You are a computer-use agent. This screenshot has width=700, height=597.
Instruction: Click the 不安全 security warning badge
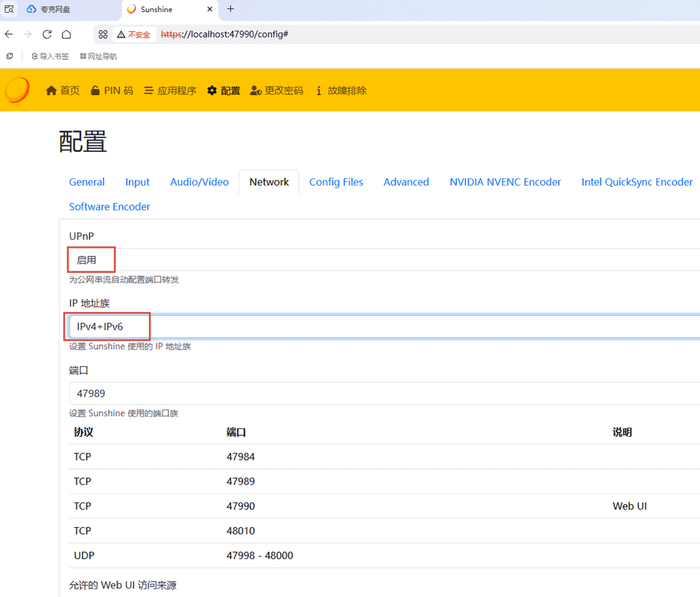point(134,34)
